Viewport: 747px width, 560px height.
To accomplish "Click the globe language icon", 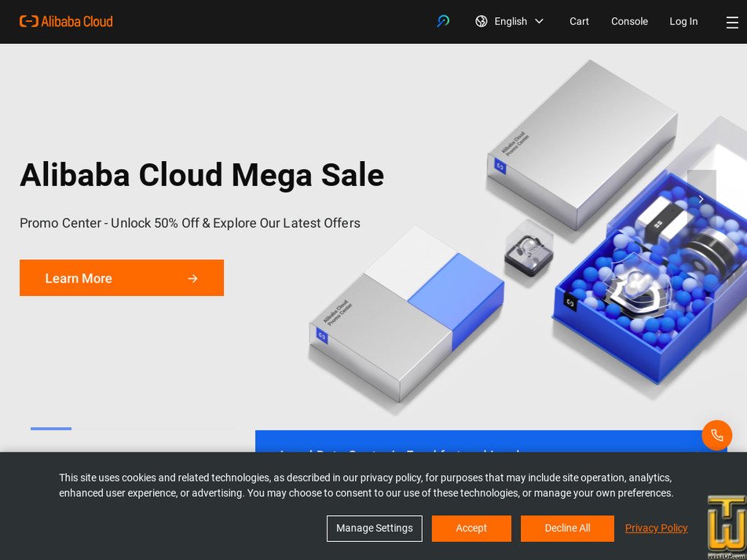I will coord(482,21).
